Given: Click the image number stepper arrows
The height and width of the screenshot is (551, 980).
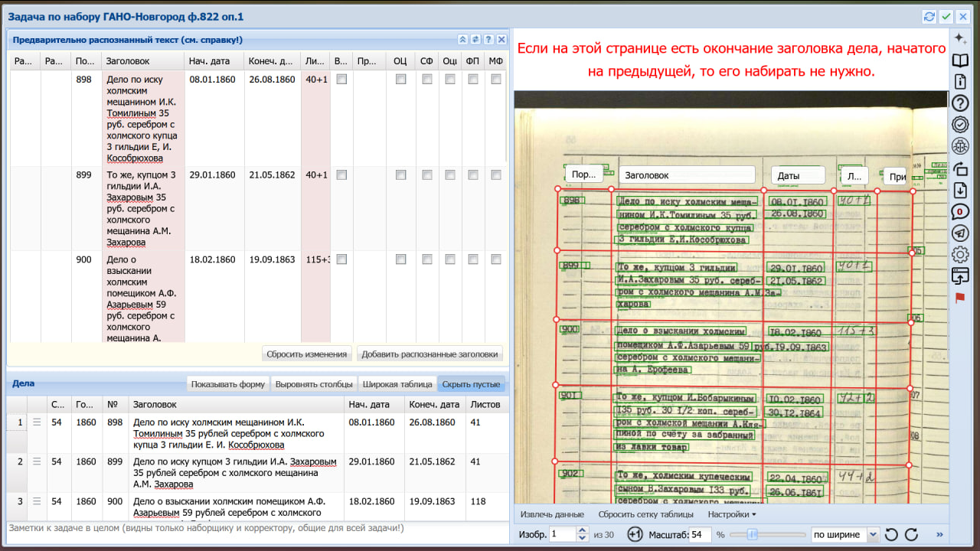Looking at the screenshot, I should (583, 534).
